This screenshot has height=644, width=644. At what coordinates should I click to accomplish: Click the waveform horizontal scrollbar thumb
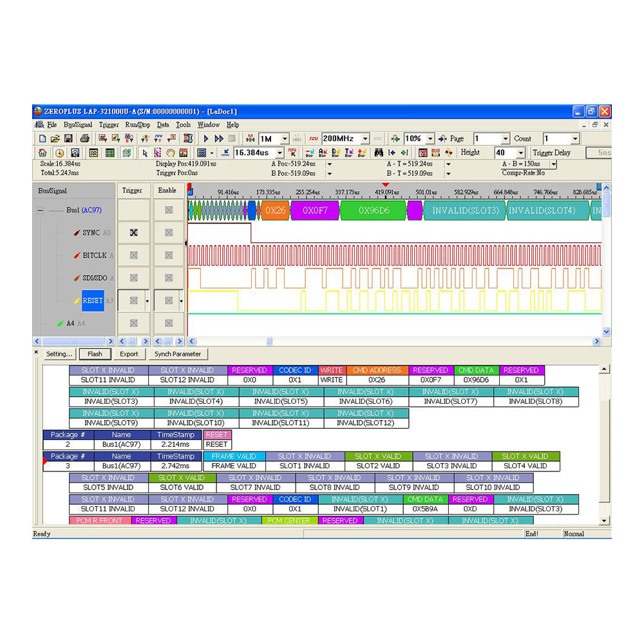(269, 341)
